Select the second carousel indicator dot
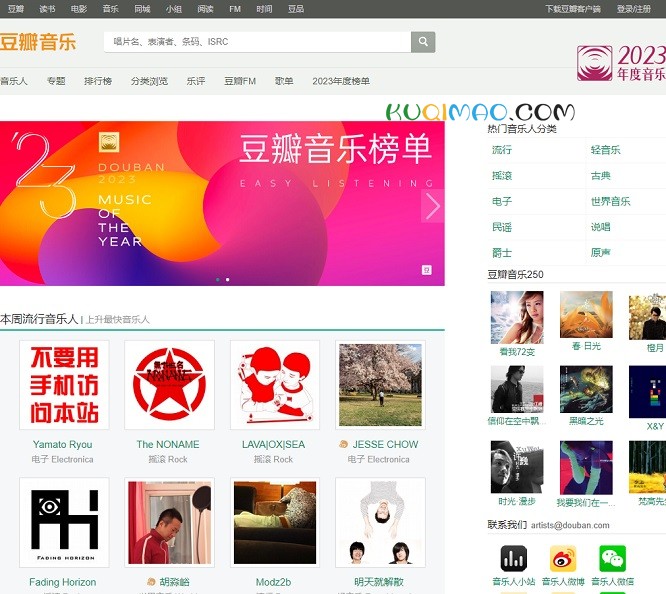 pyautogui.click(x=228, y=280)
